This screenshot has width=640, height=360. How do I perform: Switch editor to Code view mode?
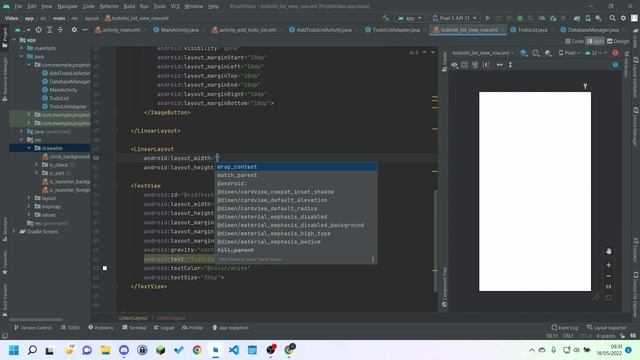(x=574, y=41)
